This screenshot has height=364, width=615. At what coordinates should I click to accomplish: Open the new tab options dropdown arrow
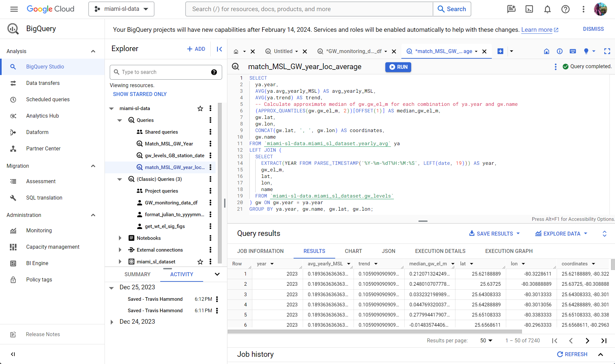511,51
